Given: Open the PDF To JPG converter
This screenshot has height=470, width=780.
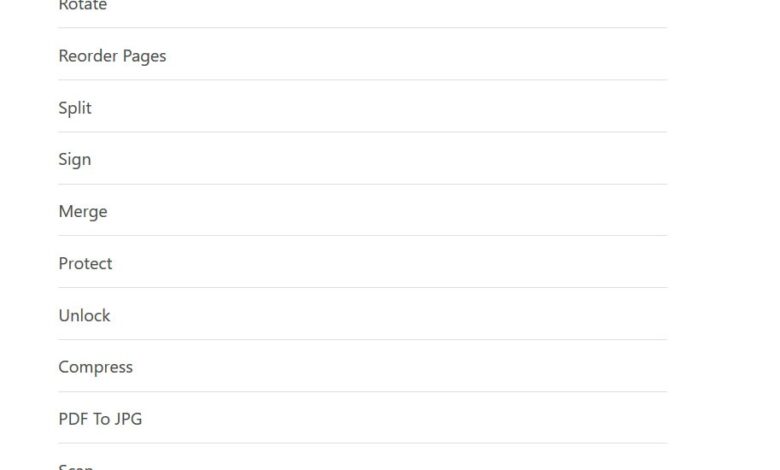Looking at the screenshot, I should pos(100,419).
